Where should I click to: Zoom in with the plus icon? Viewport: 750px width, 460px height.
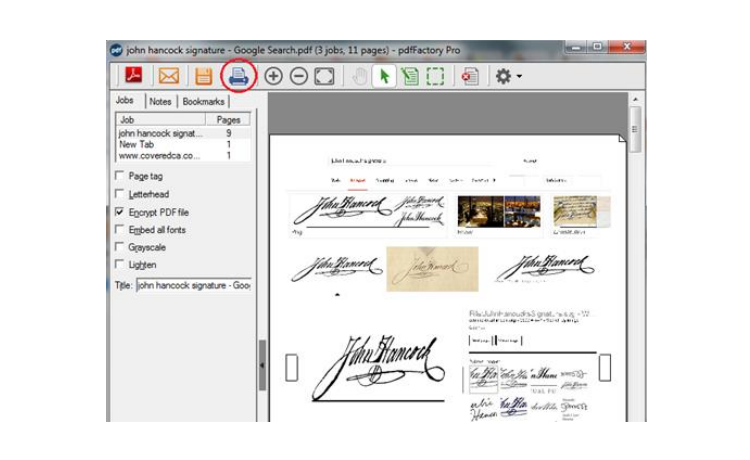pos(273,77)
